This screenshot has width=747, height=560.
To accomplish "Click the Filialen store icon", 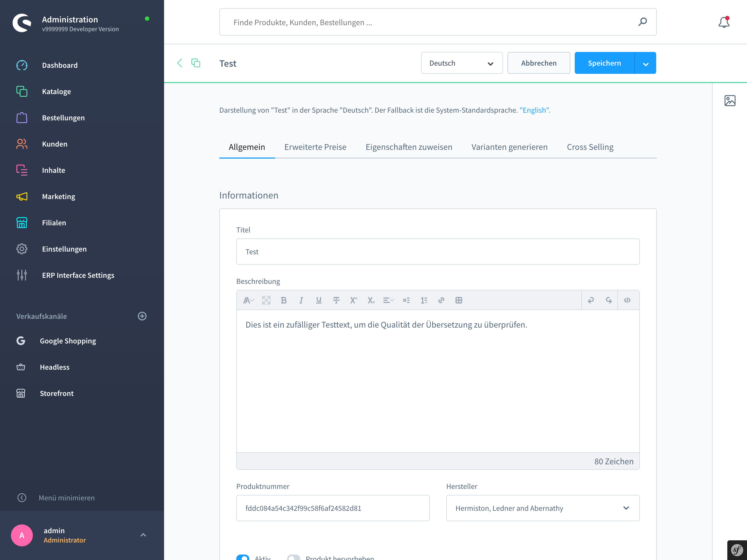I will [22, 223].
